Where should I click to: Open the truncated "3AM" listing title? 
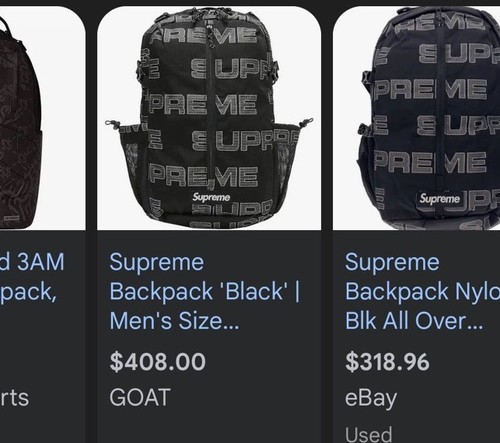(x=32, y=262)
